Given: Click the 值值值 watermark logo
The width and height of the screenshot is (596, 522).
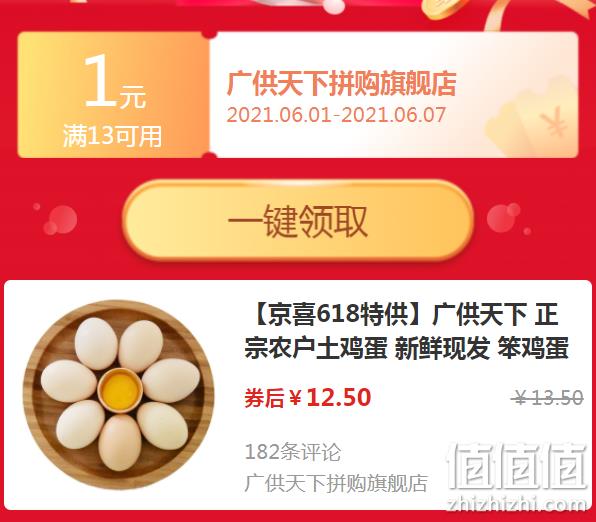Looking at the screenshot, I should 517,466.
